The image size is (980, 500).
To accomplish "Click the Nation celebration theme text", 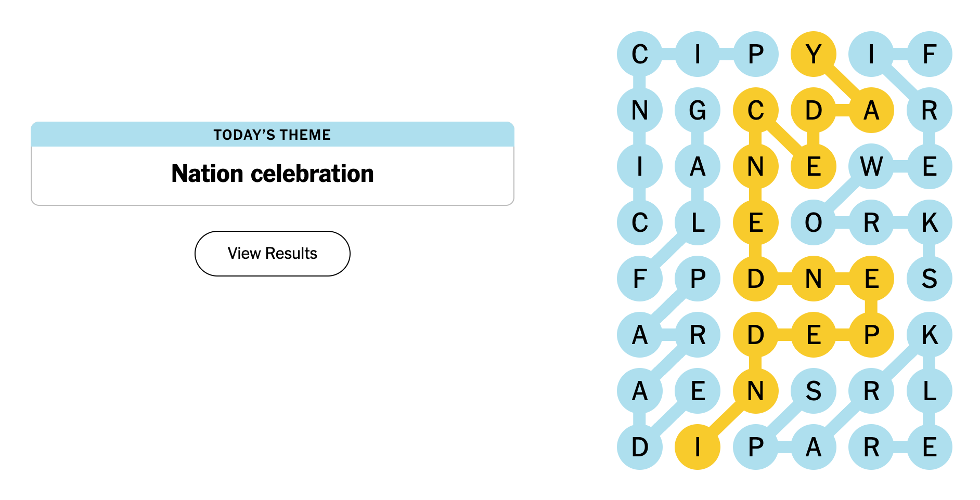I will (x=272, y=174).
